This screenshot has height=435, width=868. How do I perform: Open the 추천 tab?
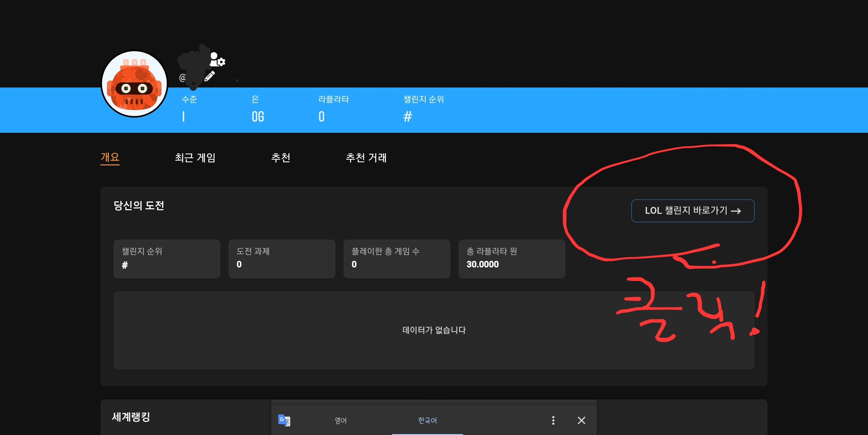[x=281, y=158]
